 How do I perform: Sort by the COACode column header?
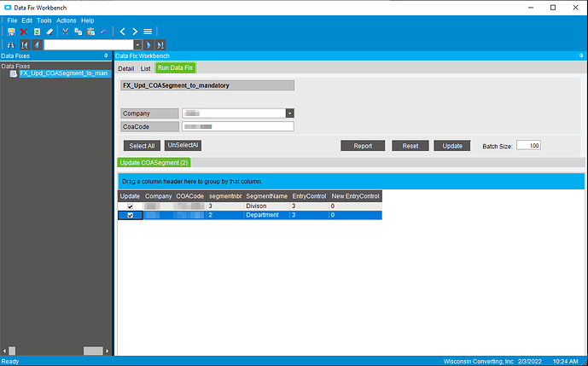coord(190,196)
